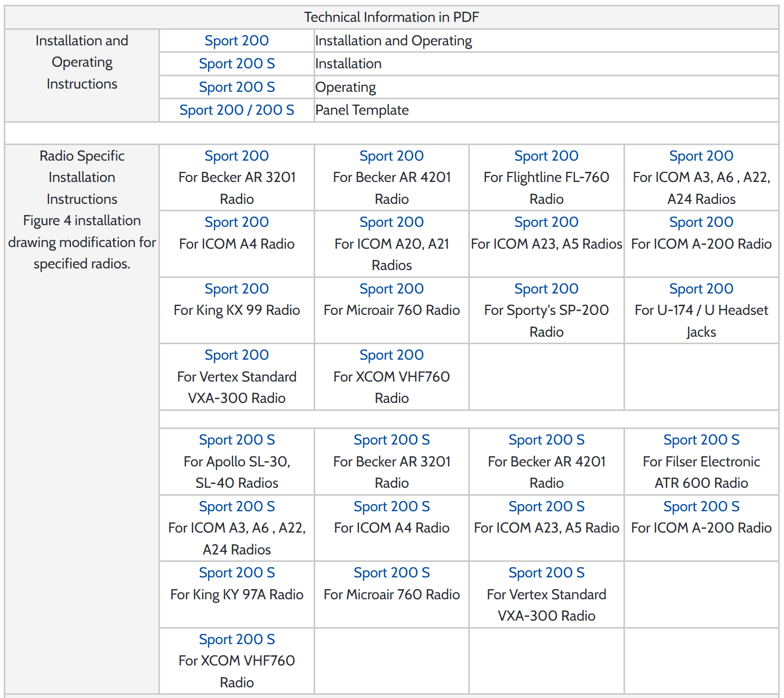Image resolution: width=784 pixels, height=698 pixels.
Task: Open Sport 200 link for ICOM A3, A6, A22
Action: pos(701,156)
